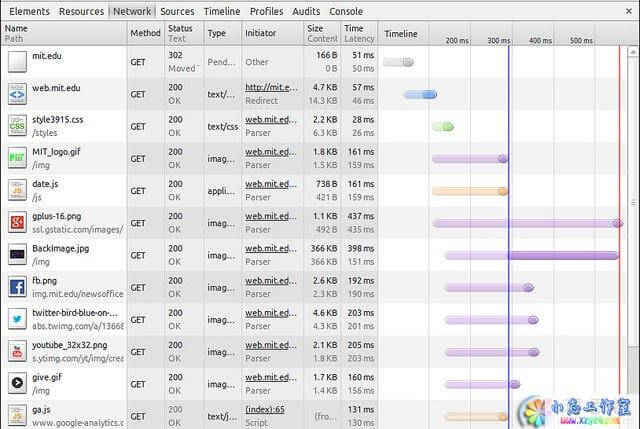Click the Timeline column header

coord(401,34)
